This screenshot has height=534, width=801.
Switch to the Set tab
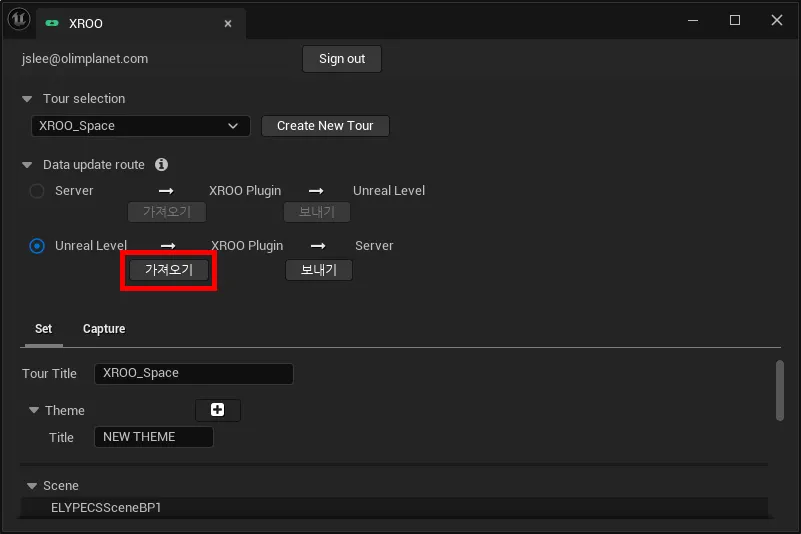point(43,329)
